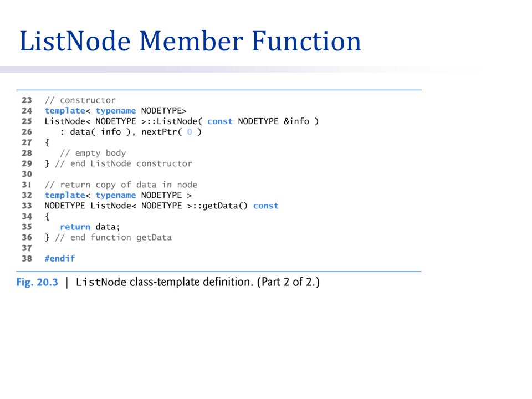
Task: Click line number 30
Action: 27,174
